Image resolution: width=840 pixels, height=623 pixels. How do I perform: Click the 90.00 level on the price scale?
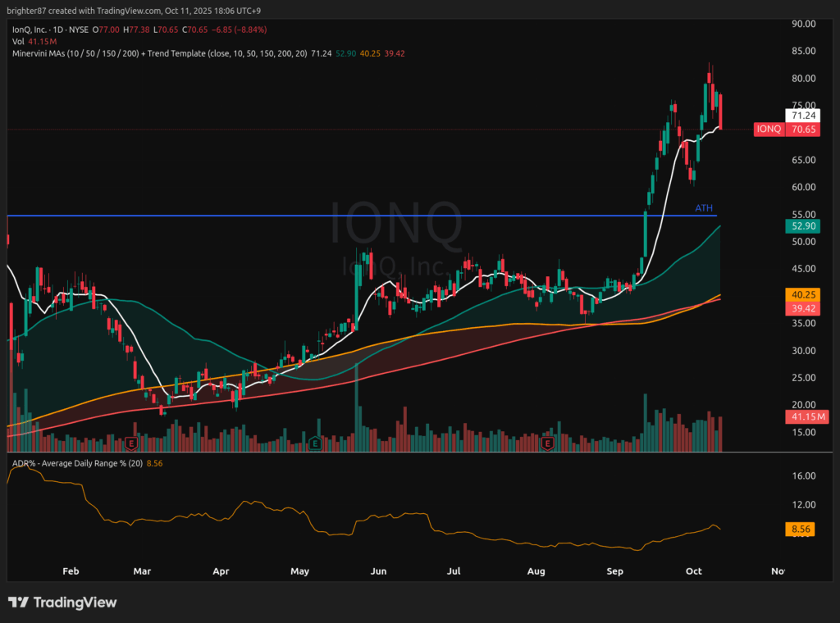click(802, 24)
